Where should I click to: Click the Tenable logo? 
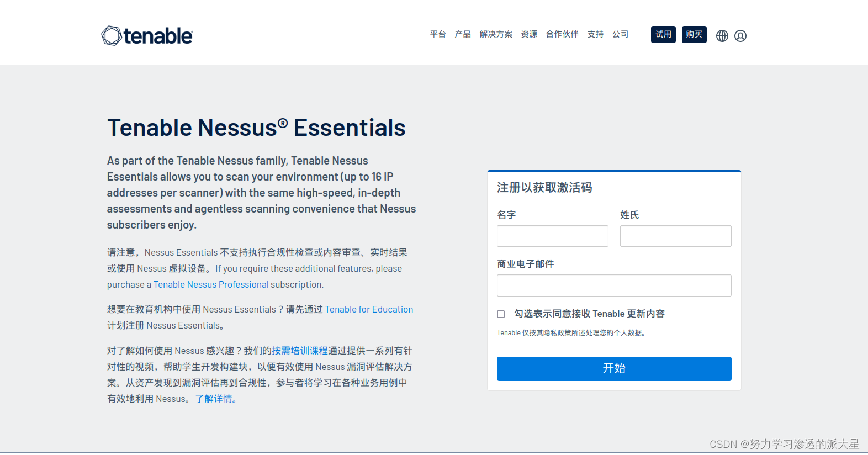coord(147,36)
